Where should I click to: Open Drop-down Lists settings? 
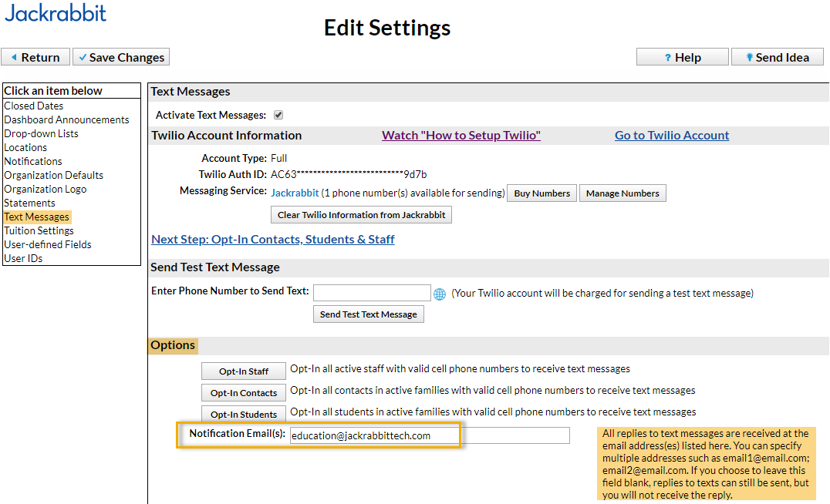coord(42,133)
